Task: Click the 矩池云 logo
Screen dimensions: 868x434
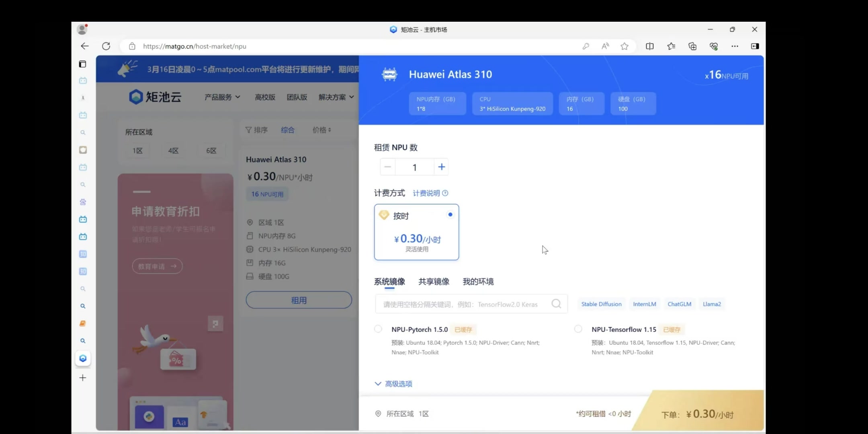Action: tap(155, 97)
